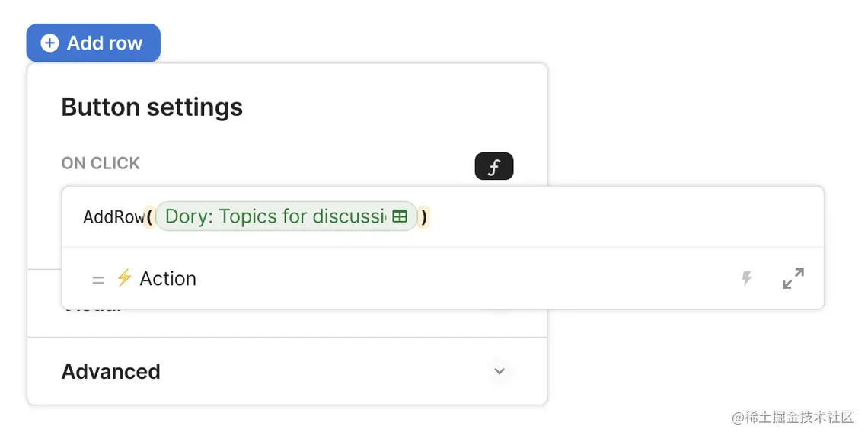Click the equals sign beside Action
Viewport: 868px width, 439px height.
[97, 280]
